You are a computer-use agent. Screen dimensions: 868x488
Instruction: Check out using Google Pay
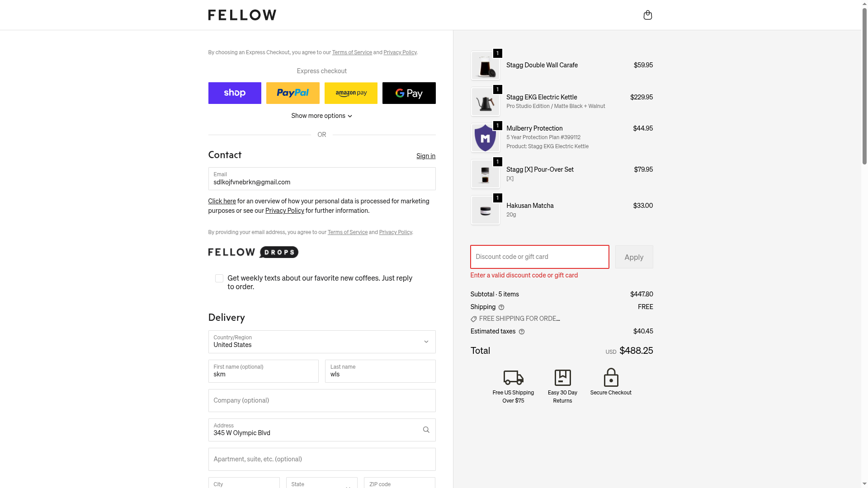coord(409,93)
